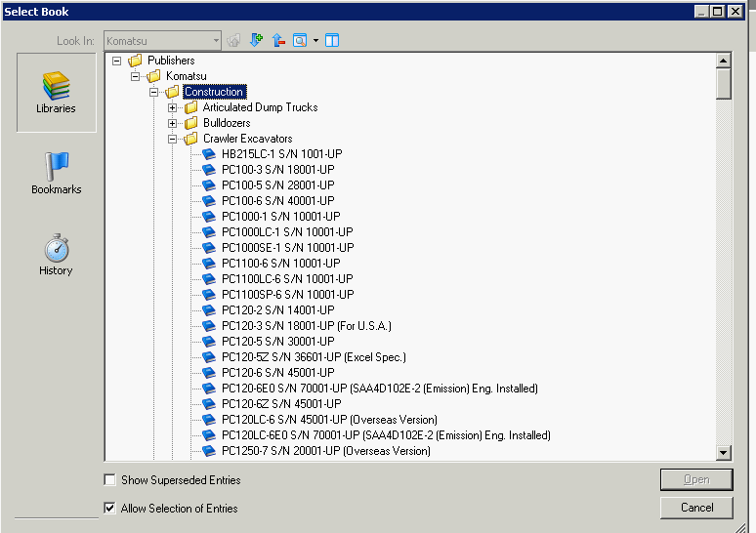This screenshot has width=756, height=533.
Task: Select PC120-6 S/N 45001-UP
Action: coord(278,373)
